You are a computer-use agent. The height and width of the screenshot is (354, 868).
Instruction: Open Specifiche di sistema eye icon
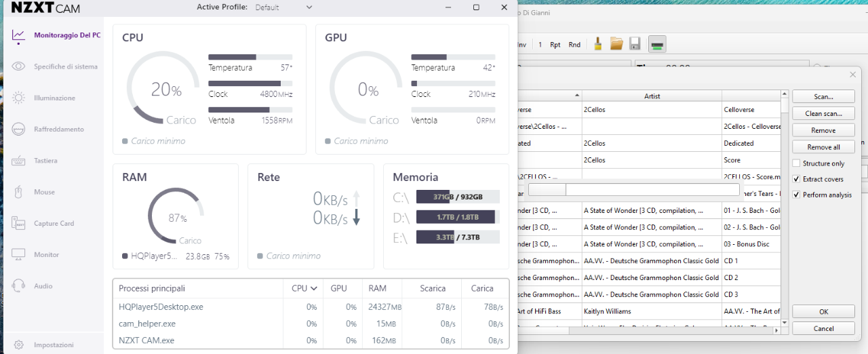19,66
